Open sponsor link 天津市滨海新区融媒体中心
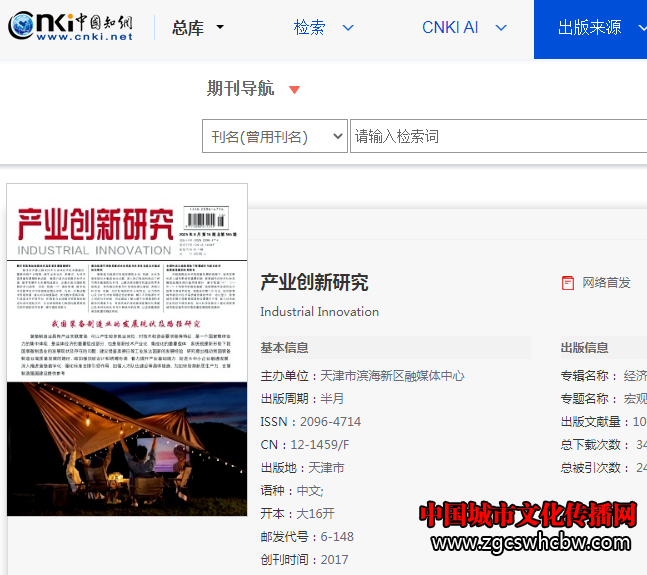This screenshot has height=575, width=647. click(393, 376)
